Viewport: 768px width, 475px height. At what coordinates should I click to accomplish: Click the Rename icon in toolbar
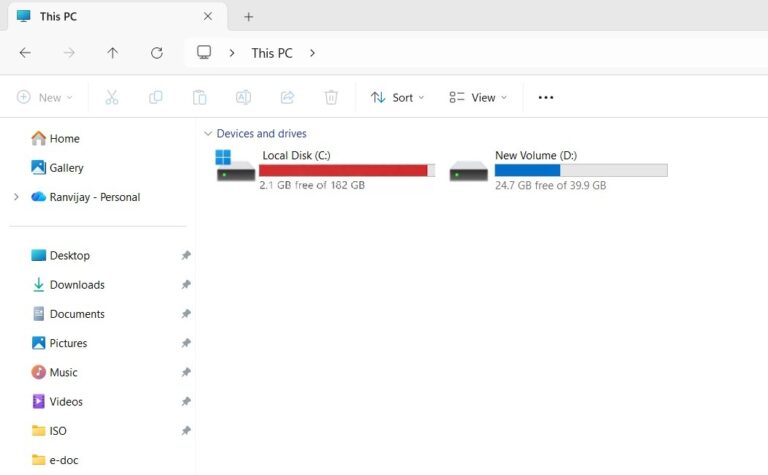click(243, 97)
